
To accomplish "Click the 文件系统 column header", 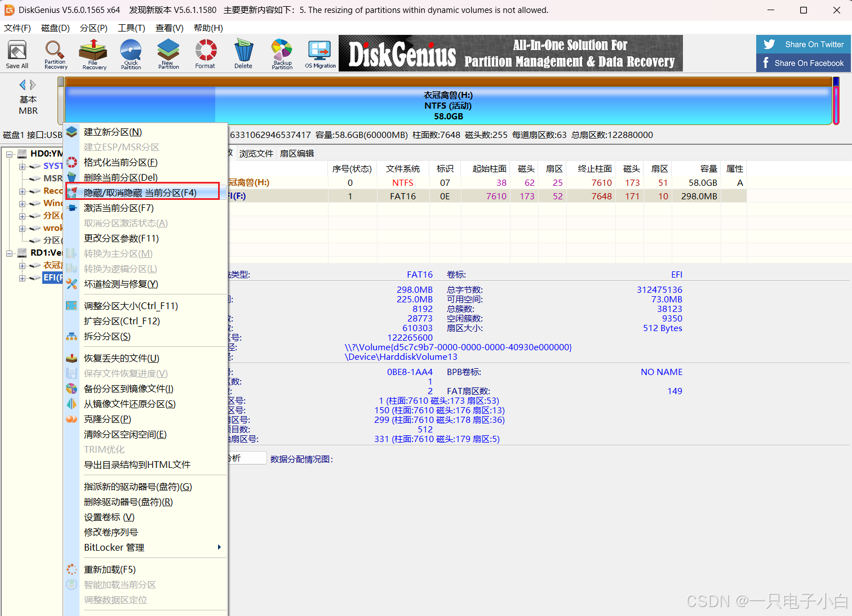I will (403, 169).
